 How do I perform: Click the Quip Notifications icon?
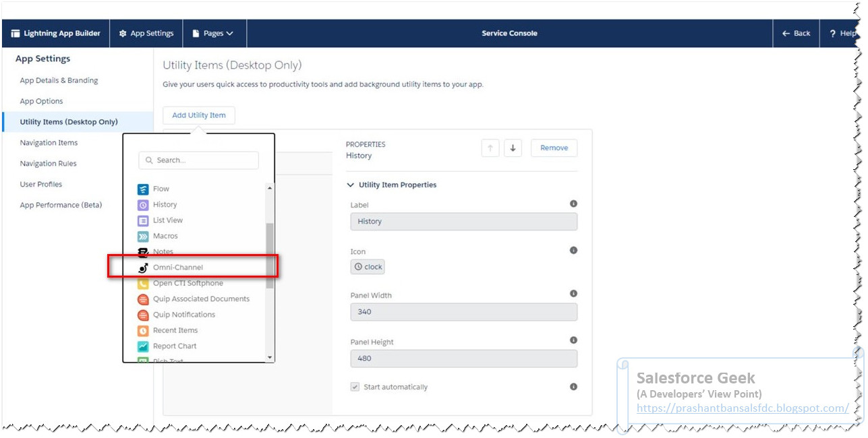pyautogui.click(x=143, y=315)
